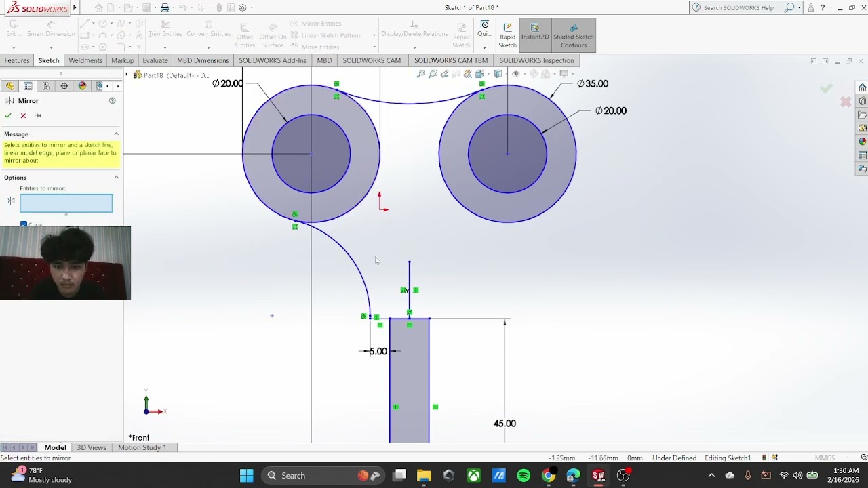Open Spotify from the taskbar
Image resolution: width=868 pixels, height=488 pixels.
click(524, 476)
